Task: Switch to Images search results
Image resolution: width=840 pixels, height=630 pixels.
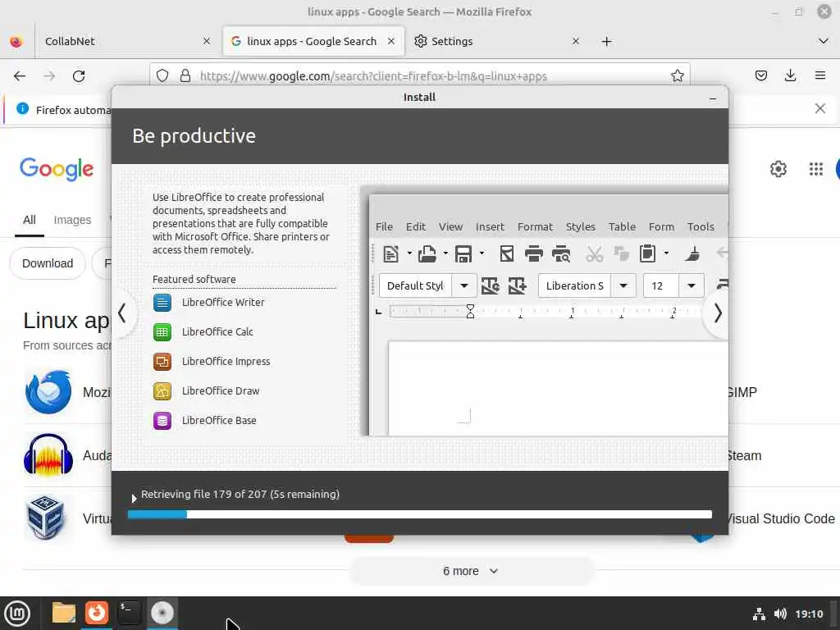Action: coord(72,220)
